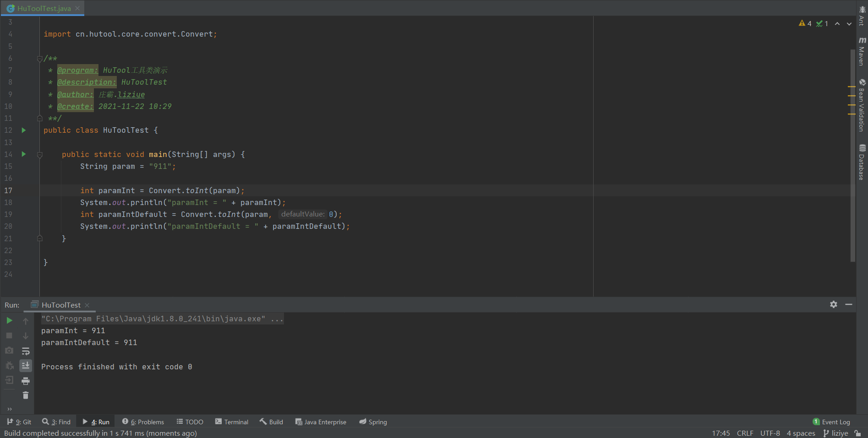Image resolution: width=868 pixels, height=438 pixels.
Task: Open the Java Enterprise tool window
Action: point(321,422)
